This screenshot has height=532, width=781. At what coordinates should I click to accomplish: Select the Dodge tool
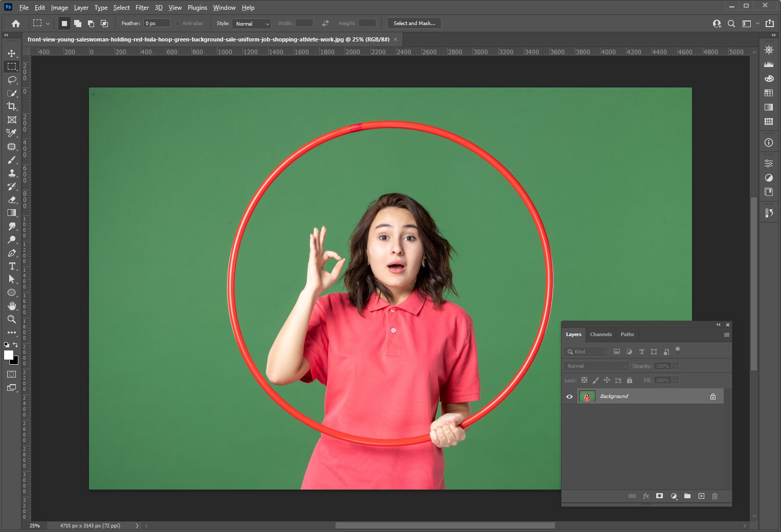pyautogui.click(x=12, y=239)
